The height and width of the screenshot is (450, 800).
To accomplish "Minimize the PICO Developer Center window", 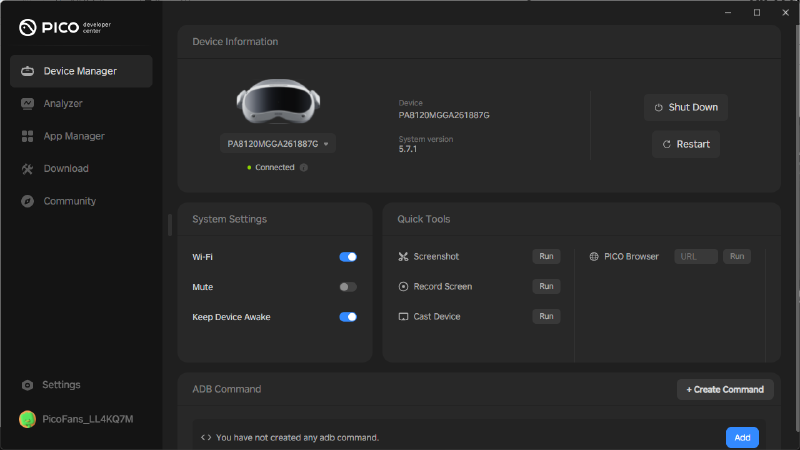I will point(728,13).
